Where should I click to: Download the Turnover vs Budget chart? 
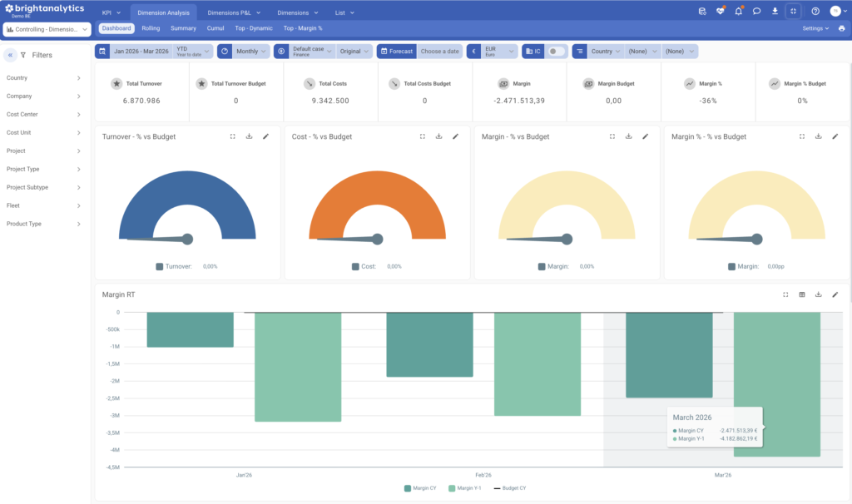[x=249, y=136]
